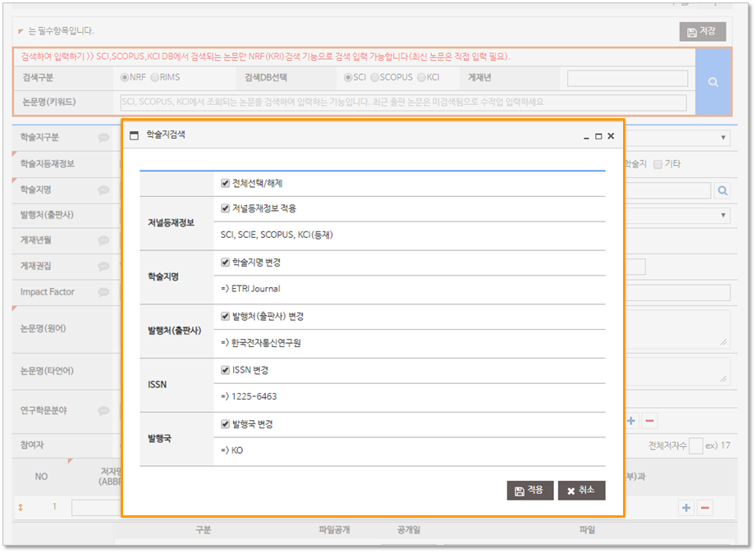Click the help bubble next to 학술지구분
The image size is (756, 553).
103,138
